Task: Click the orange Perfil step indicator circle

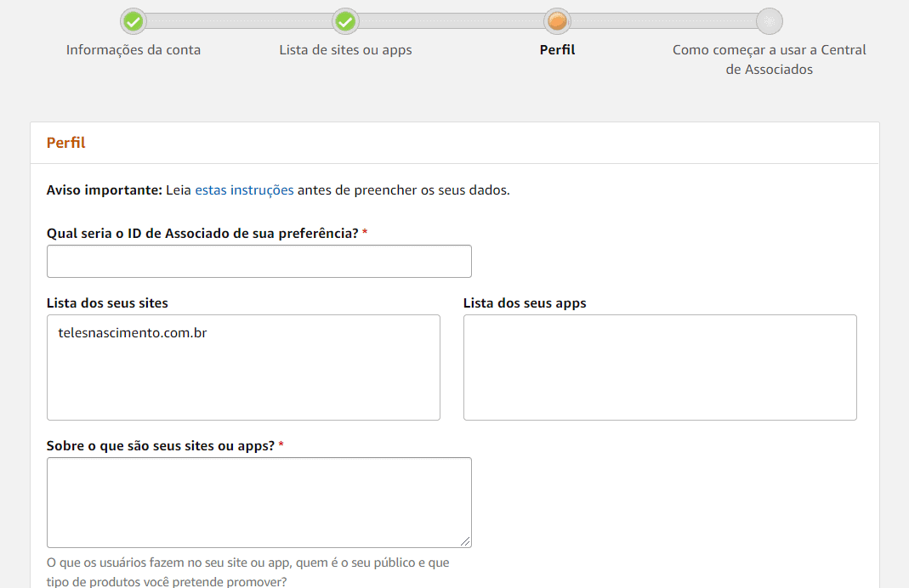Action: coord(557,21)
